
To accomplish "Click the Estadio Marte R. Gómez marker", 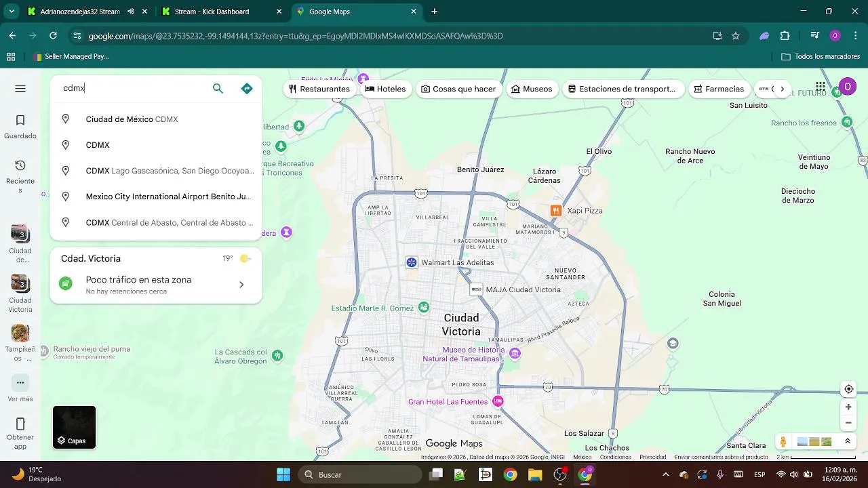I will (x=424, y=308).
